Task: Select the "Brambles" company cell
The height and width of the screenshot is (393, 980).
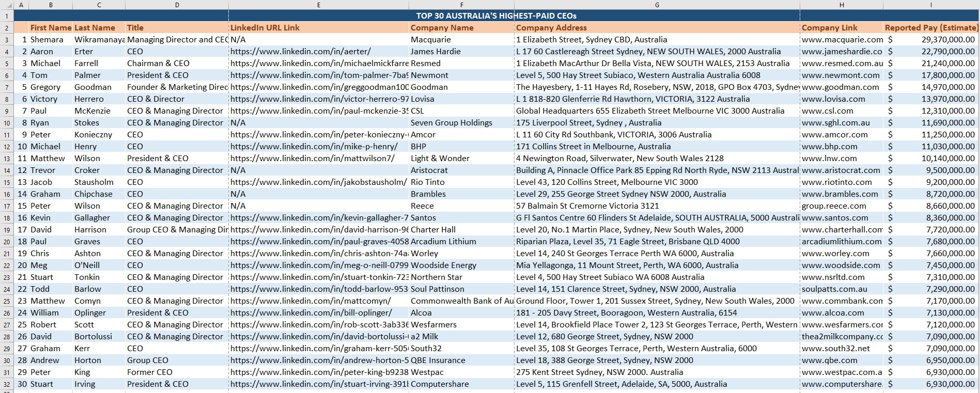Action: 462,194
